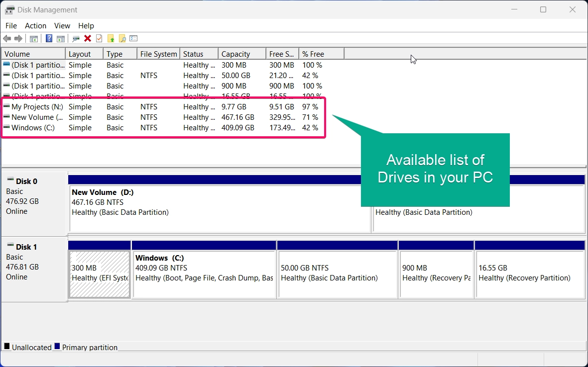Click the drive icon next to Disk 0 label

[10, 180]
